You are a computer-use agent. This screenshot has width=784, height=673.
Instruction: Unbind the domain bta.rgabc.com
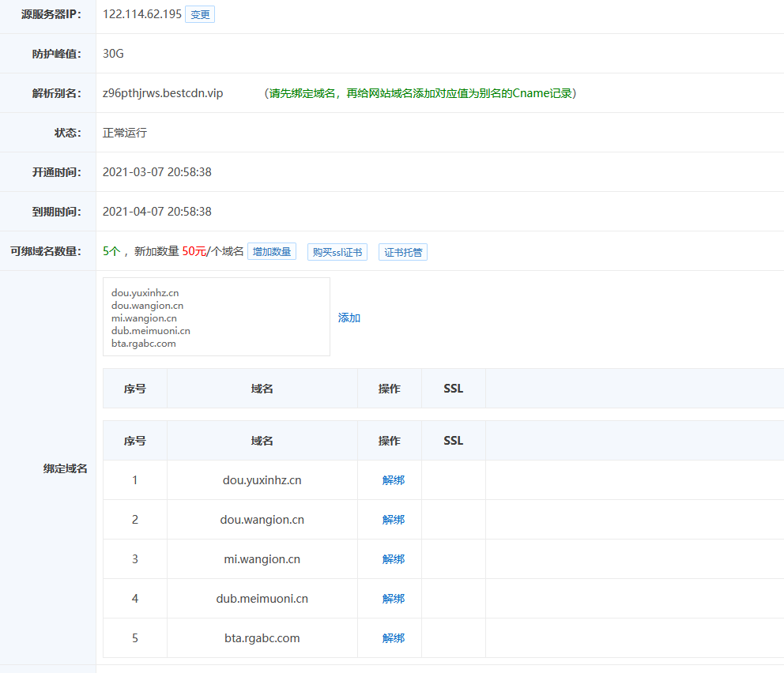[x=394, y=637]
